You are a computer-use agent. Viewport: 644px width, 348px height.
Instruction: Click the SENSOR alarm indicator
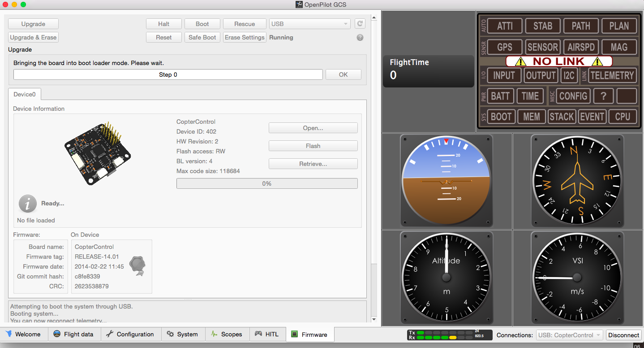(x=543, y=47)
